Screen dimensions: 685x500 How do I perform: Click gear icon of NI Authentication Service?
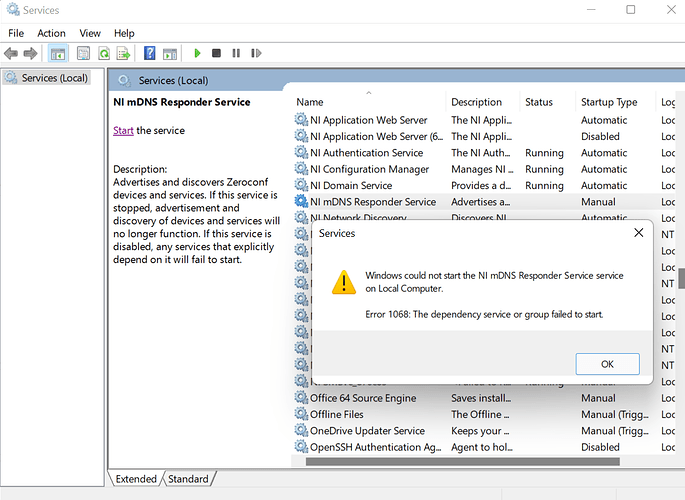(301, 152)
